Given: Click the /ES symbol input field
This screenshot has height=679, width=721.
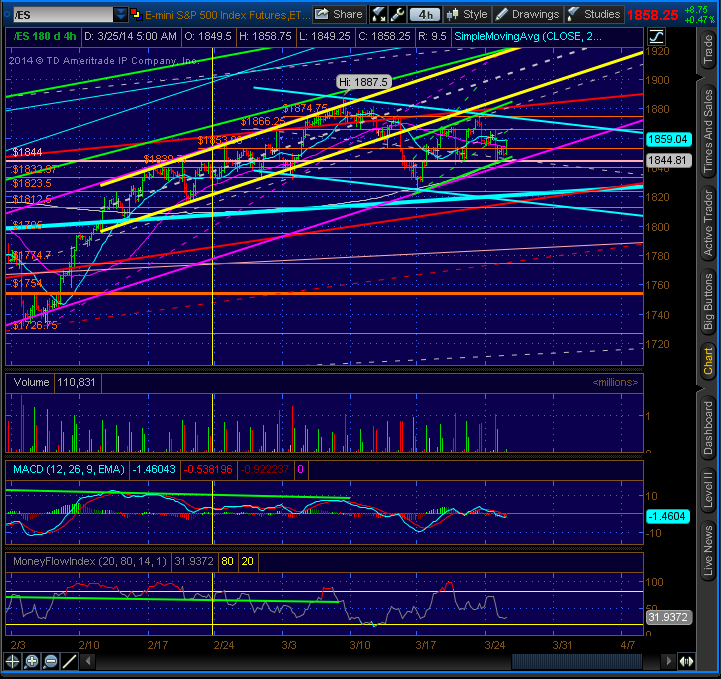Looking at the screenshot, I should pos(63,15).
